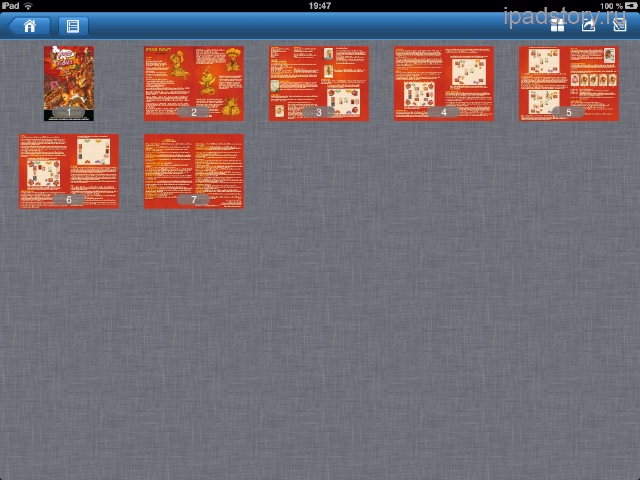
Task: Tap the 19:47 clock in status bar
Action: click(320, 6)
